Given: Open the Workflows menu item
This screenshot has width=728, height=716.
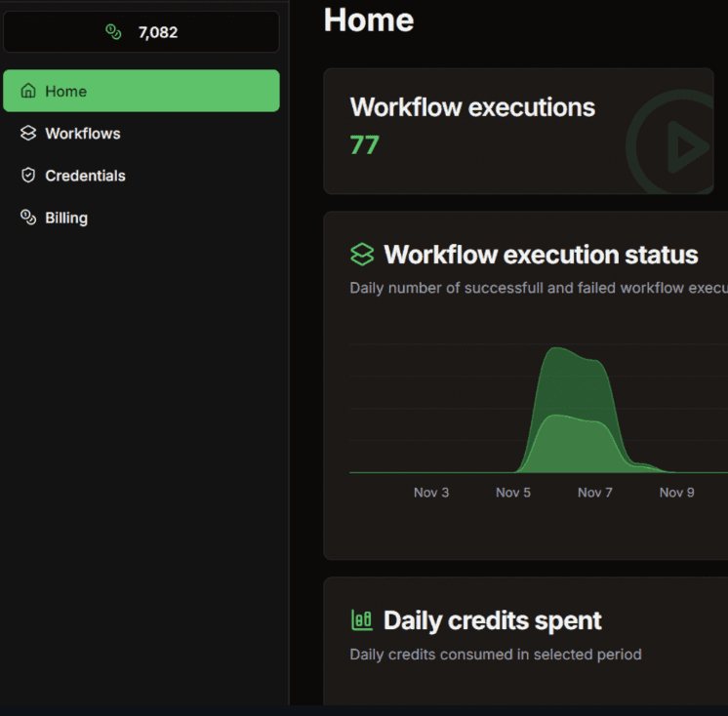Looking at the screenshot, I should coord(142,134).
